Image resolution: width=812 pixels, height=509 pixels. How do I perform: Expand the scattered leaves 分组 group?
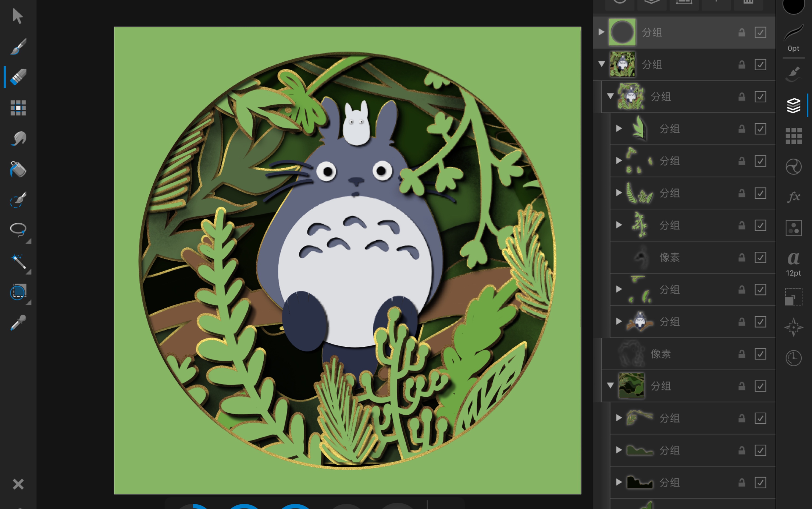(x=619, y=161)
